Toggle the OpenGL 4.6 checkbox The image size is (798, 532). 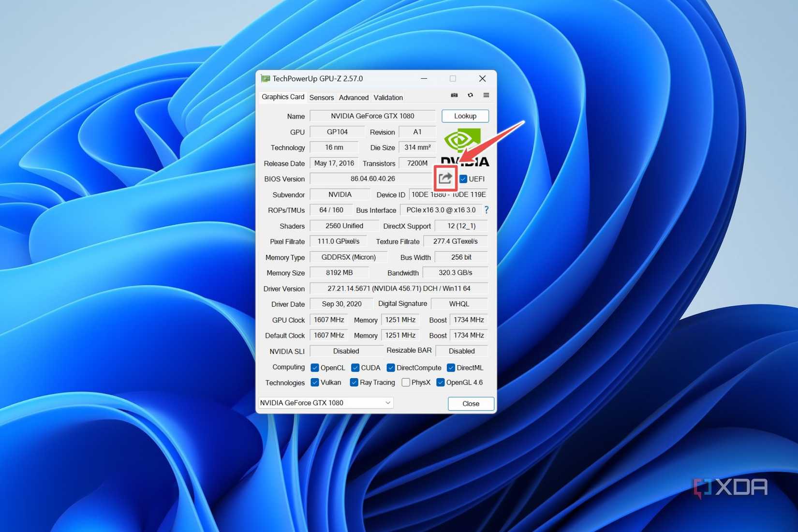[x=440, y=383]
